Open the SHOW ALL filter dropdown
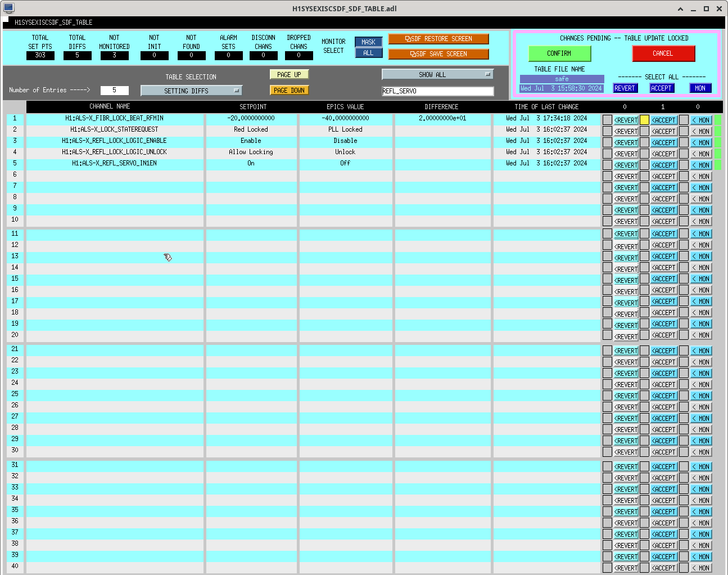 click(x=437, y=74)
